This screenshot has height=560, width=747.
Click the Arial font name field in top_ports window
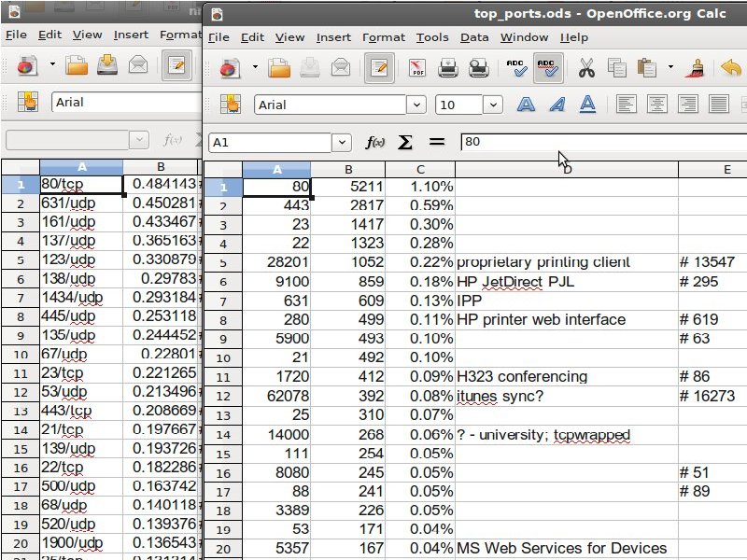[x=331, y=105]
